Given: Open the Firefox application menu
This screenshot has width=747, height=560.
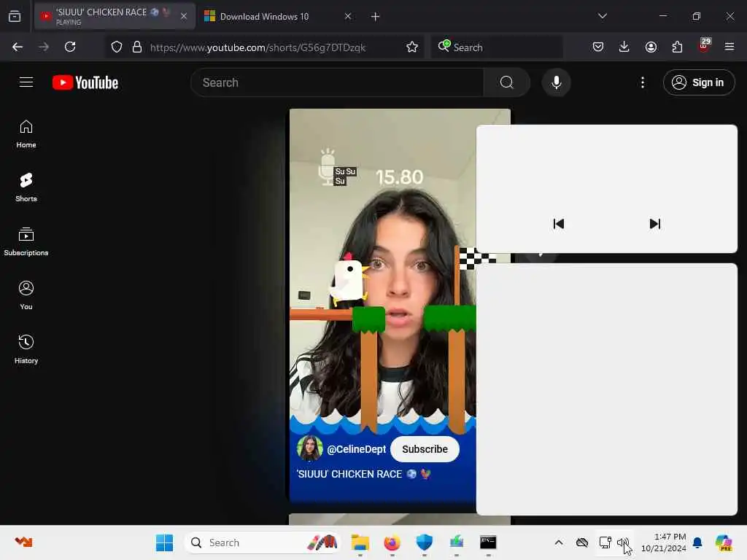Looking at the screenshot, I should click(x=729, y=47).
